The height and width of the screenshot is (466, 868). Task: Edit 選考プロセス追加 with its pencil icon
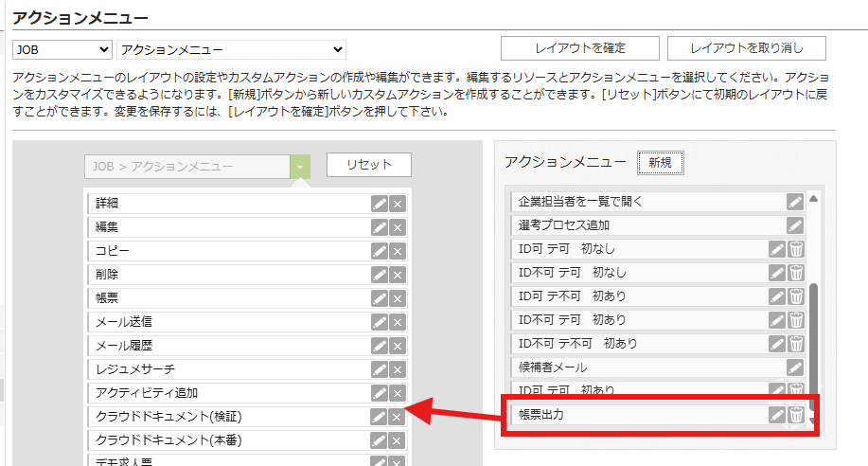pos(795,224)
